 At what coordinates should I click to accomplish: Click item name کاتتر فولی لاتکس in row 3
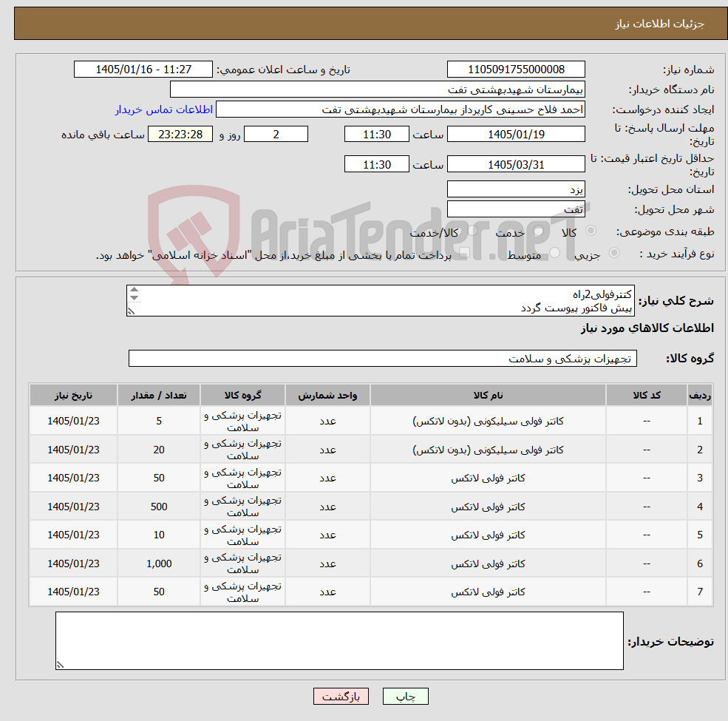[488, 478]
